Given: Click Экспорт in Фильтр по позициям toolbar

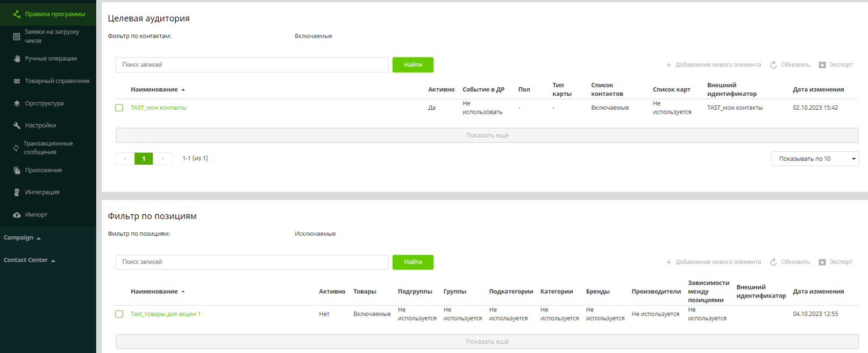Looking at the screenshot, I should point(836,262).
